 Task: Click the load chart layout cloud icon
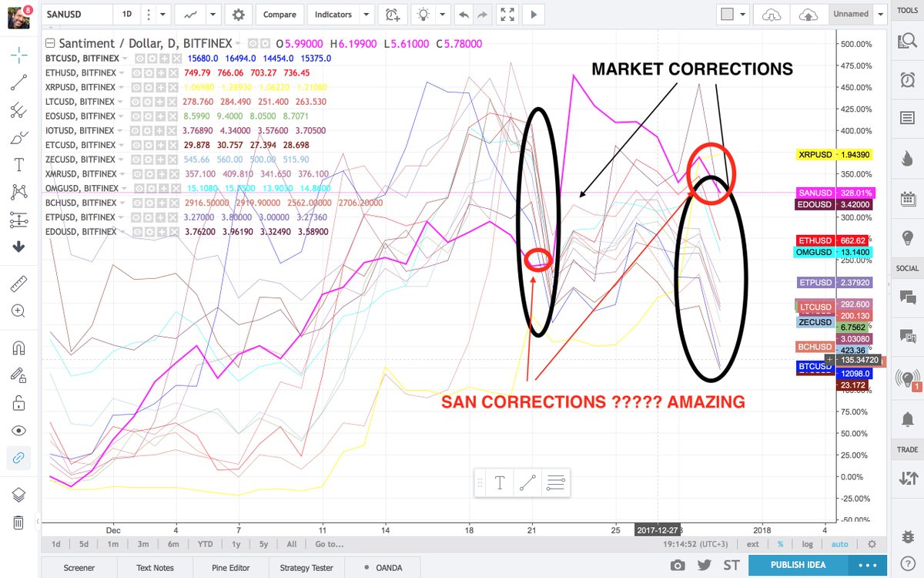772,15
